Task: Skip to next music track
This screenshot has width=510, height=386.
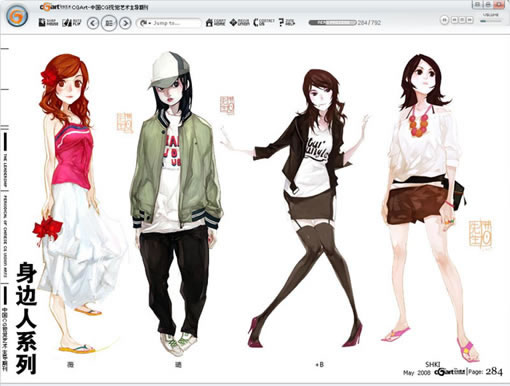Action: [470, 20]
